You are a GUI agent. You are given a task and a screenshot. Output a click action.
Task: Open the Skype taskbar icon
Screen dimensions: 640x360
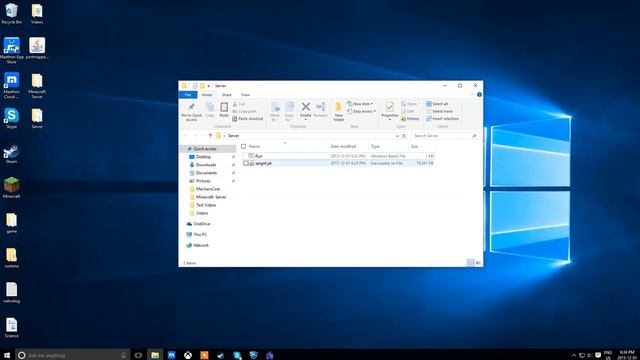[237, 355]
